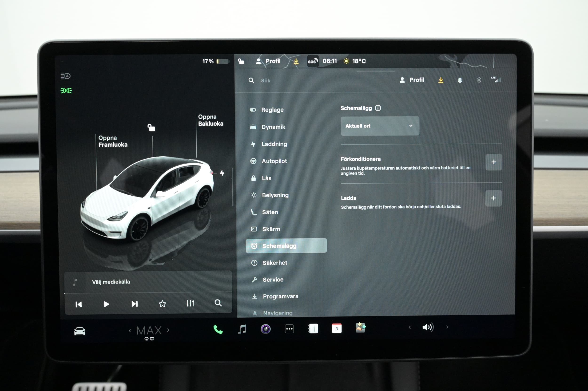Mark media as favorite with star
588x391 pixels.
(x=162, y=304)
